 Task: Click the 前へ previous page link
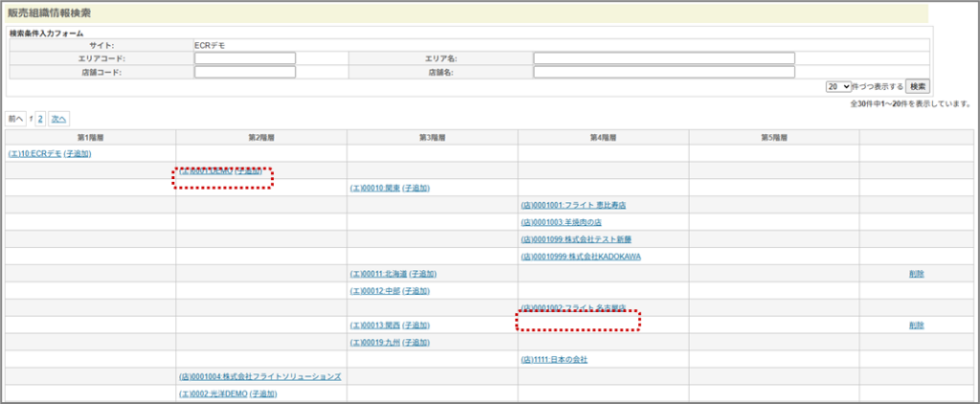[x=16, y=119]
